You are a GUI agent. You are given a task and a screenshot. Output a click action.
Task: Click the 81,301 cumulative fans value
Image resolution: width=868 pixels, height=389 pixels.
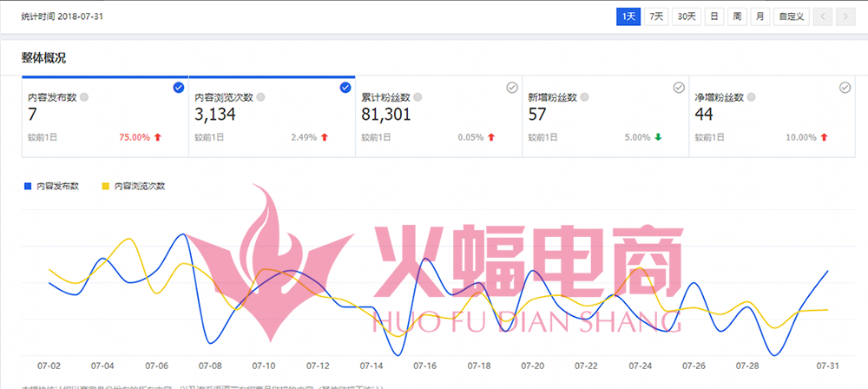386,115
